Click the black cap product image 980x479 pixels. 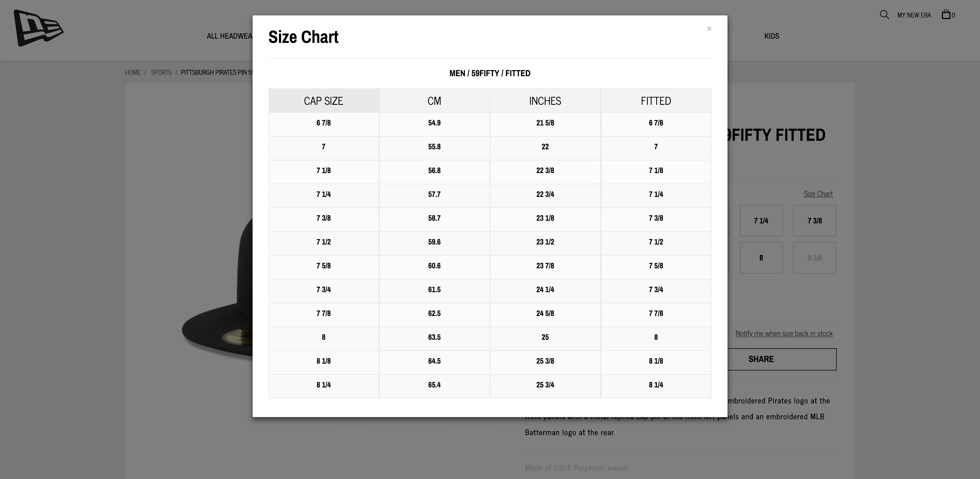pos(217,289)
